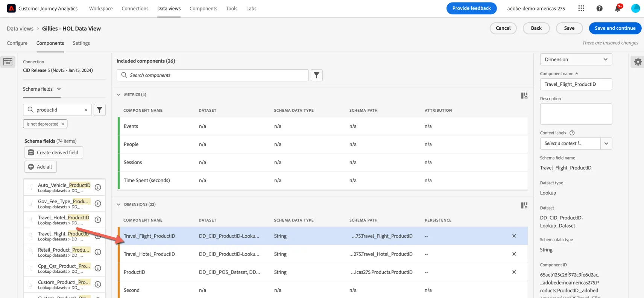Open the Connections menu

(x=135, y=8)
